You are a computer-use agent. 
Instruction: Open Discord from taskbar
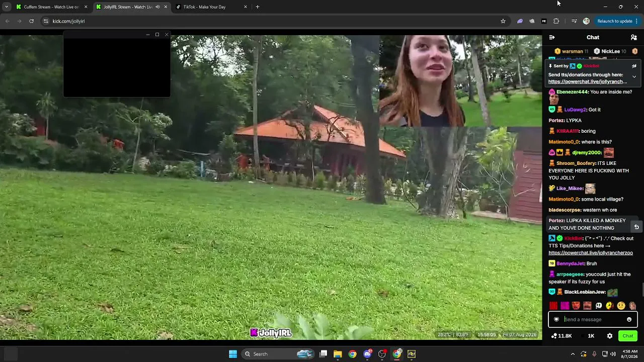367,354
